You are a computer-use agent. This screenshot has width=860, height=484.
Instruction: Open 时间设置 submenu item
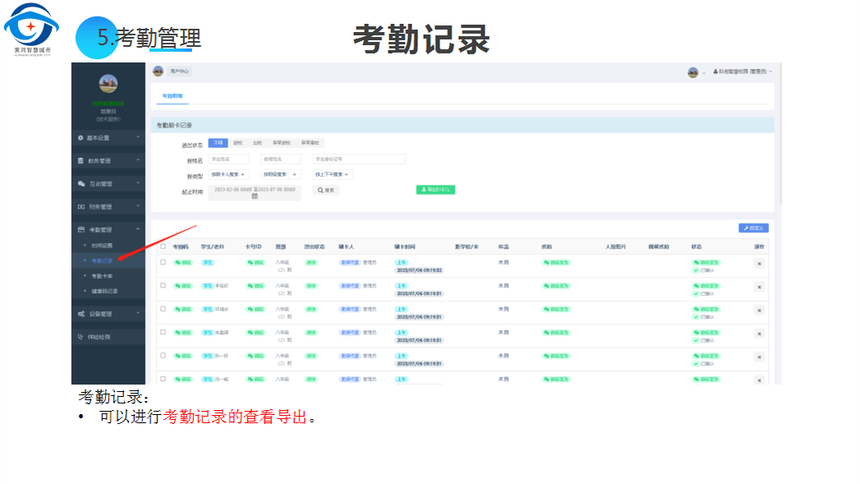tap(102, 246)
